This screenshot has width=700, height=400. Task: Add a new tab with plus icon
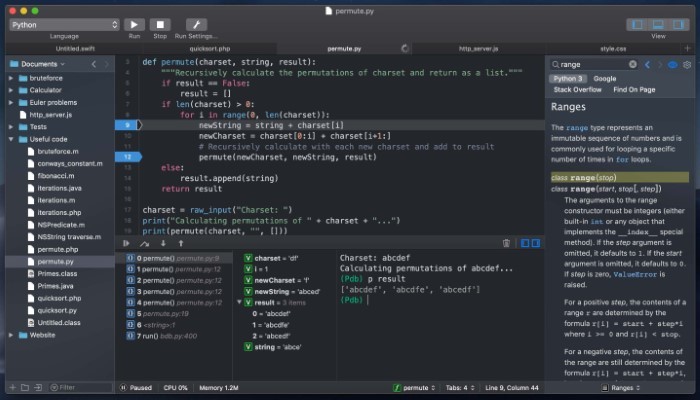click(688, 48)
